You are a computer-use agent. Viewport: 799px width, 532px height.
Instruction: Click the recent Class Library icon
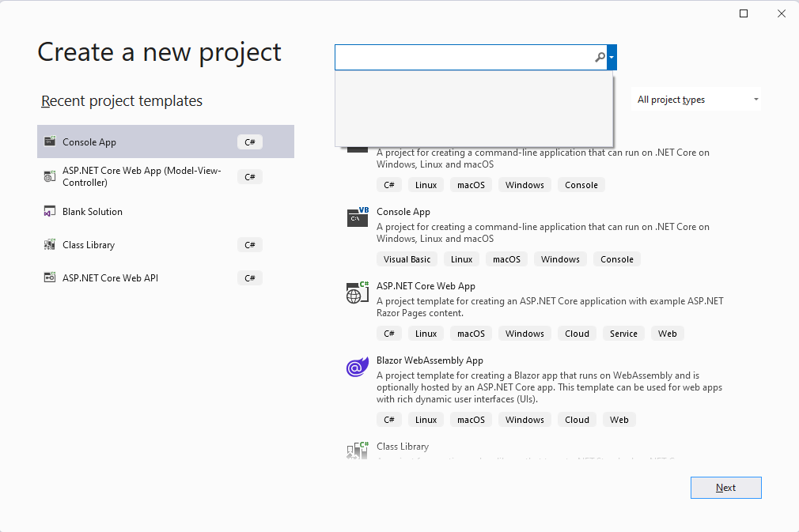point(49,244)
